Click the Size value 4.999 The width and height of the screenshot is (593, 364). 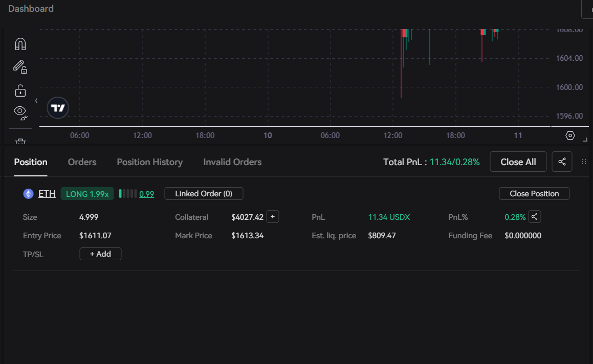click(89, 217)
